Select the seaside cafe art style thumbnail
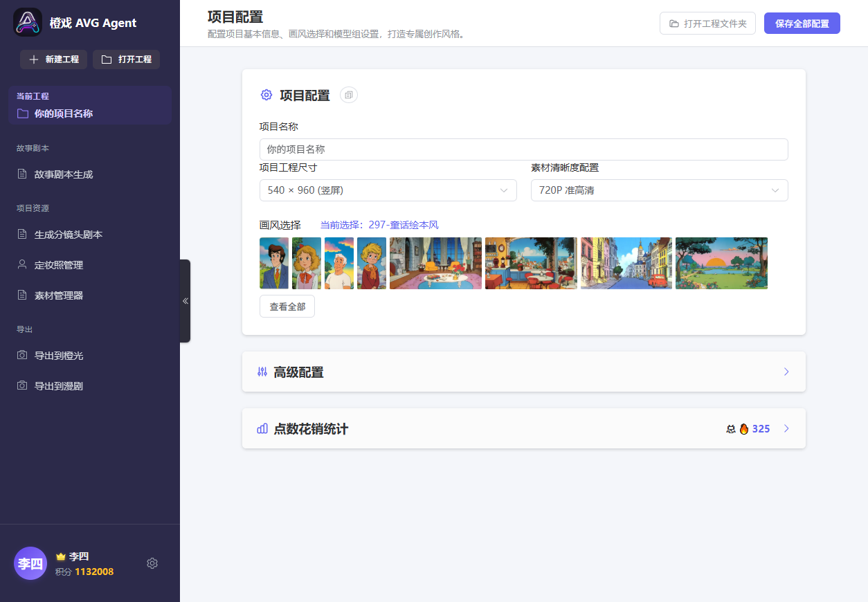The height and width of the screenshot is (602, 868). pyautogui.click(x=531, y=263)
